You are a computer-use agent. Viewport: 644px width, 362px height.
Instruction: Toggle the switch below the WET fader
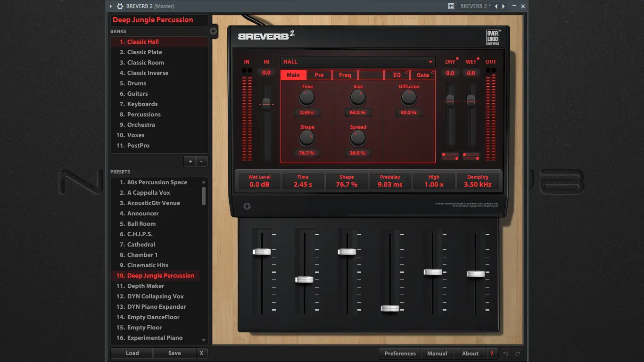[471, 156]
